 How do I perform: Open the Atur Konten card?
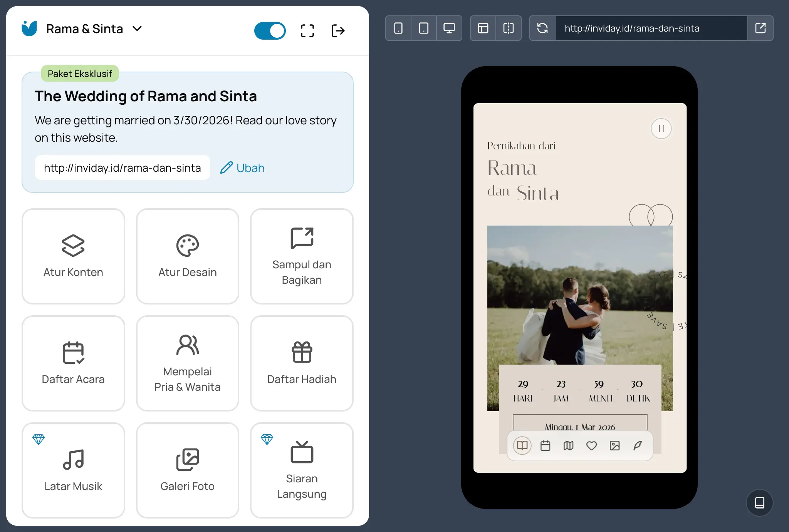point(73,256)
